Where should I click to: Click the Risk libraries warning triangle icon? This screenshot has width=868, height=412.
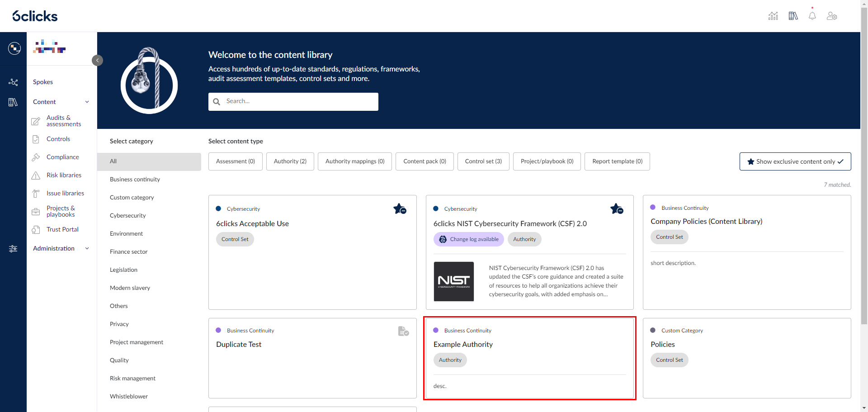click(36, 175)
